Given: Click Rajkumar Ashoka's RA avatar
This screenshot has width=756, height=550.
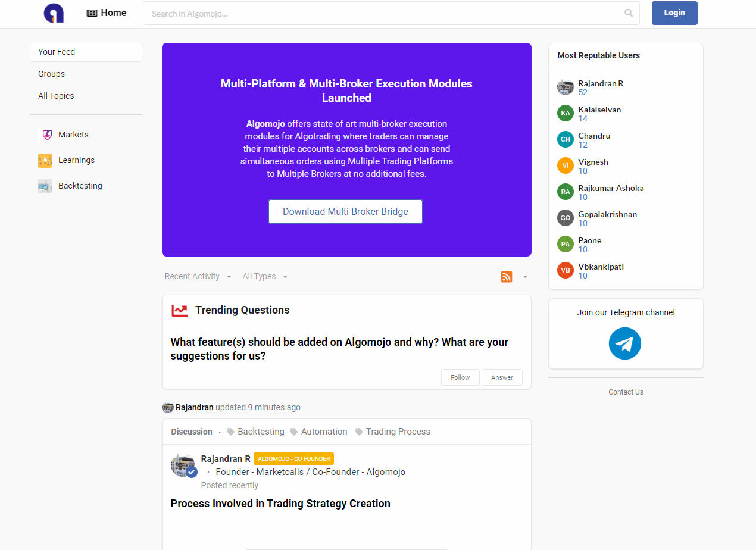Looking at the screenshot, I should tap(566, 192).
